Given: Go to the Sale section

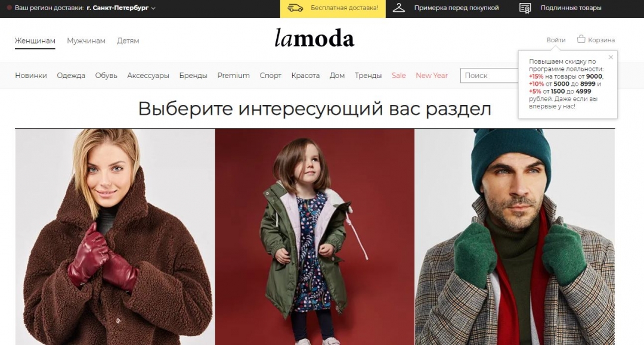Looking at the screenshot, I should 398,76.
